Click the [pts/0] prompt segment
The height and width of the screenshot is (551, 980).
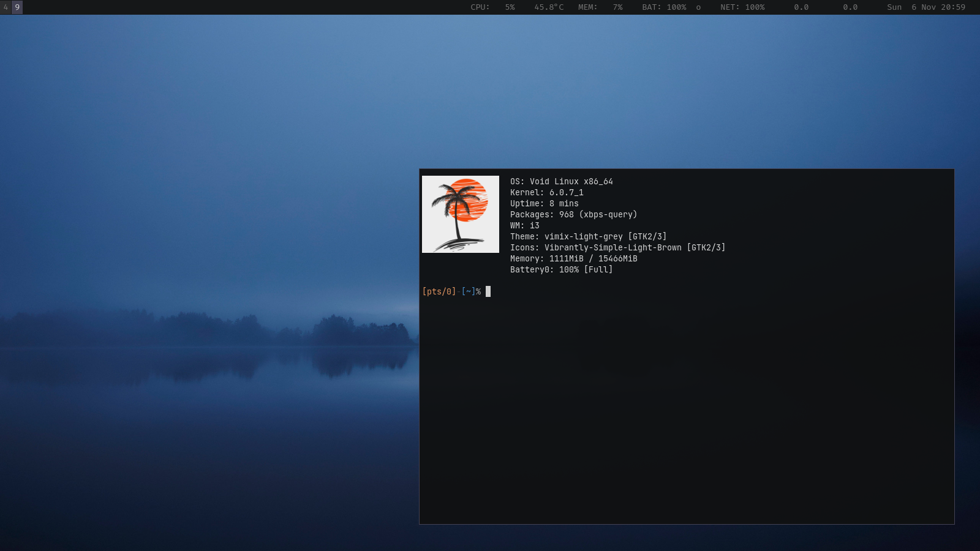pyautogui.click(x=439, y=291)
